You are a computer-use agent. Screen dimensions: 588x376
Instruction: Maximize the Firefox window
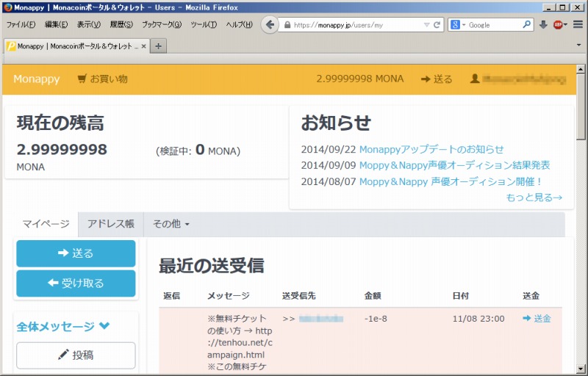tap(562, 7)
